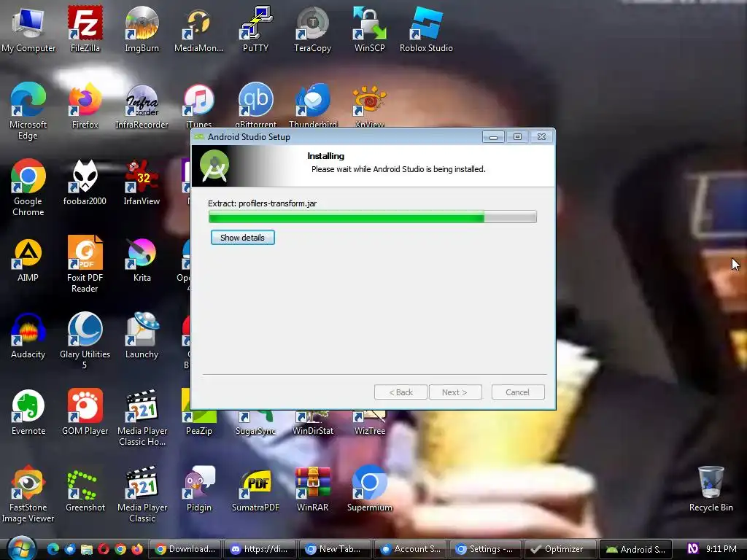The height and width of the screenshot is (560, 747).
Task: Launch the GOM Player shortcut
Action: click(x=85, y=412)
